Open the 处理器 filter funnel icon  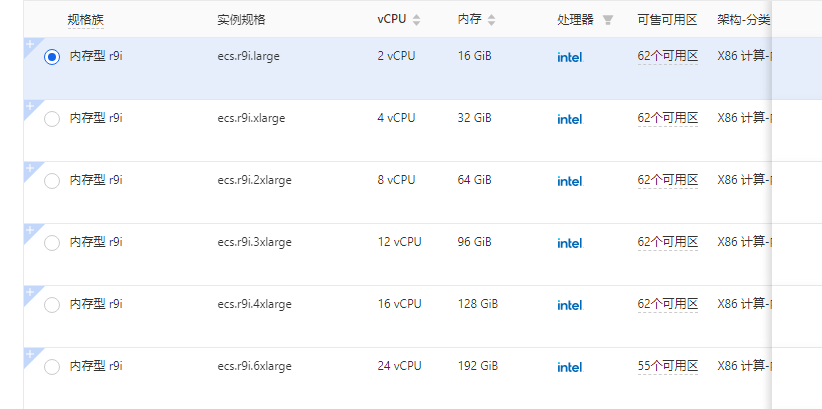pyautogui.click(x=607, y=20)
